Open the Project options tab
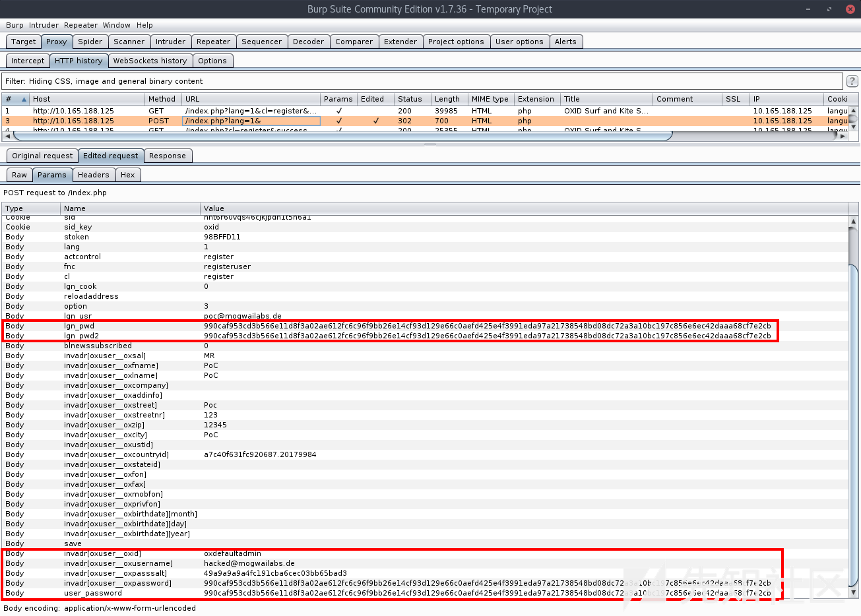Image resolution: width=861 pixels, height=616 pixels. point(457,42)
